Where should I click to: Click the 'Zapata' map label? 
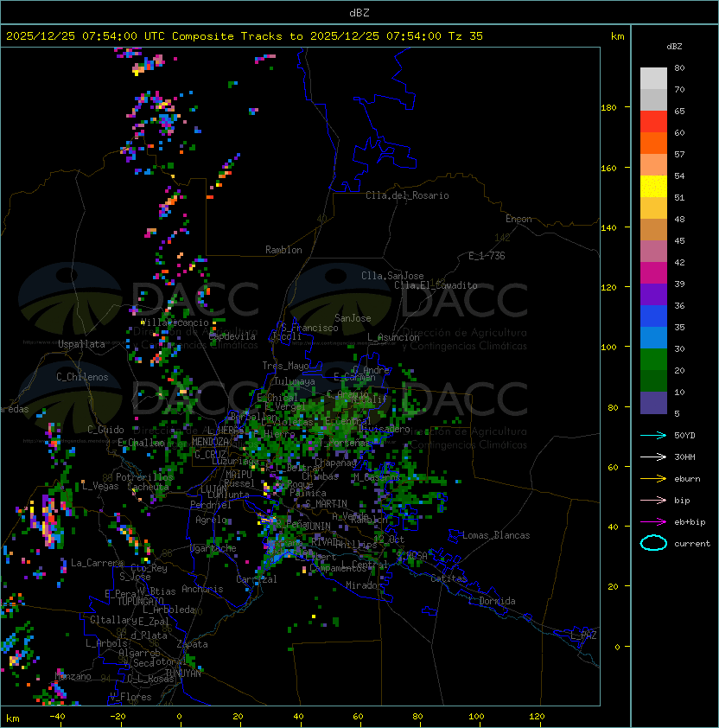(x=192, y=644)
